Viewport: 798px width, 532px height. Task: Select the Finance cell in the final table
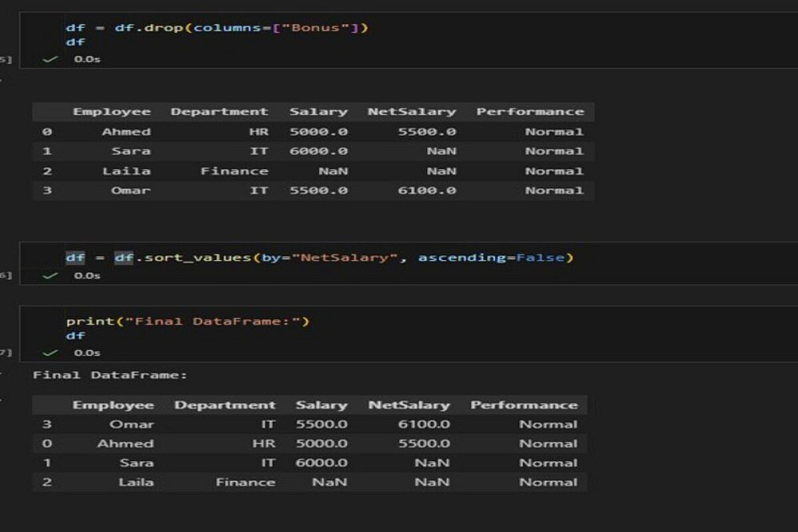click(245, 483)
